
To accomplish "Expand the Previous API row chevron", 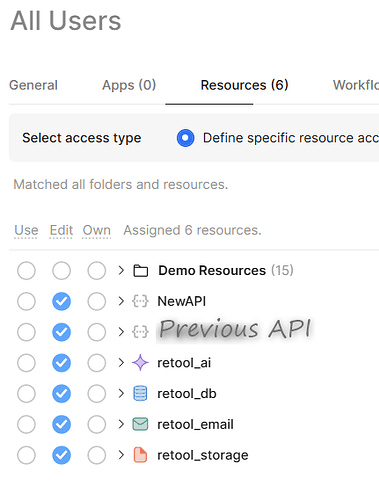I will (x=121, y=332).
